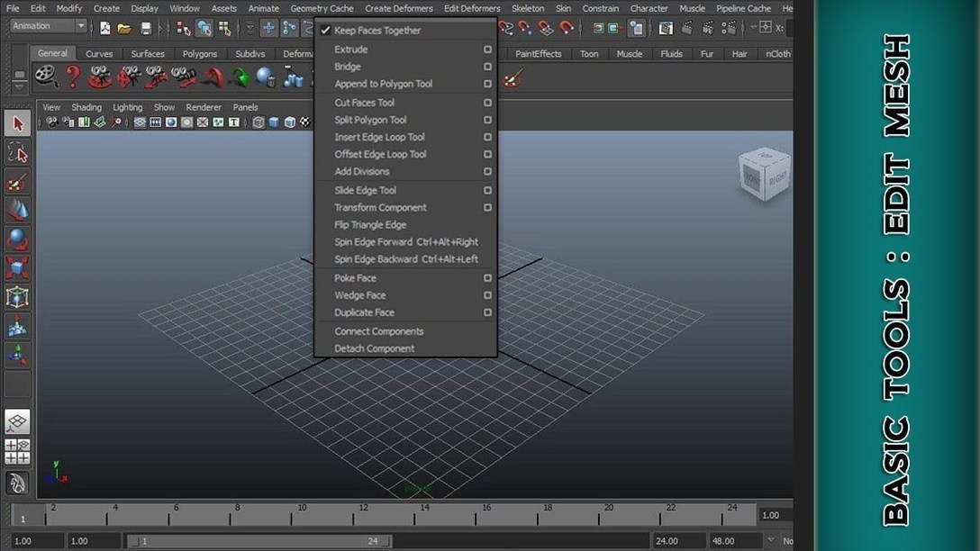Screen dimensions: 980x551
Task: Select the Lasso selection tool
Action: tap(16, 152)
